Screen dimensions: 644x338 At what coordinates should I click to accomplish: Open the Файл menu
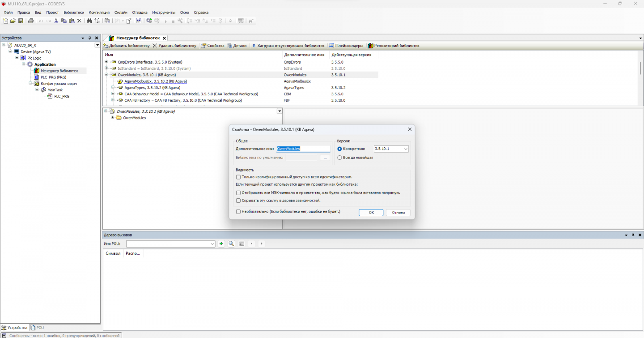click(8, 13)
